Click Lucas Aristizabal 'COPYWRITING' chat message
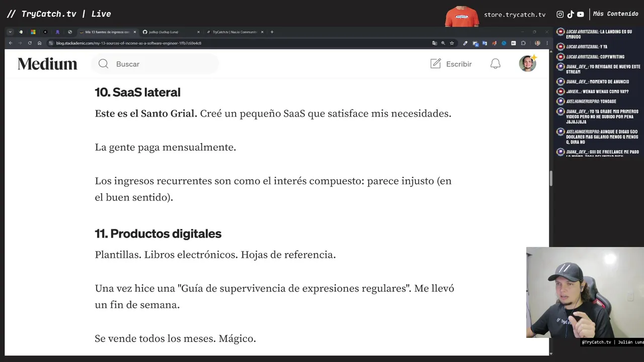Image resolution: width=644 pixels, height=362 pixels. pyautogui.click(x=595, y=57)
